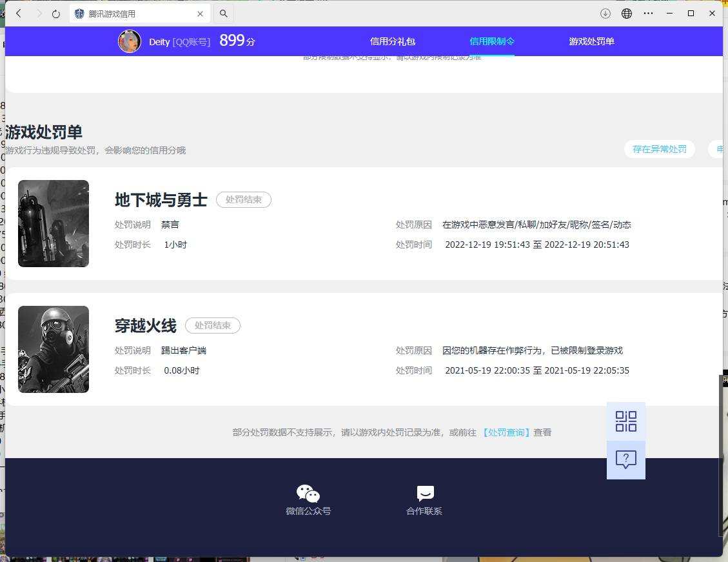Click the 因您的机器存在作弊行为 reason text
Image resolution: width=728 pixels, height=562 pixels.
[x=533, y=350]
